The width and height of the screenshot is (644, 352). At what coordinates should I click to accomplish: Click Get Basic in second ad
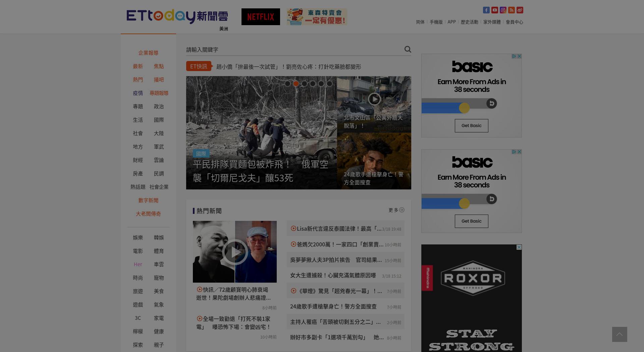tap(472, 221)
